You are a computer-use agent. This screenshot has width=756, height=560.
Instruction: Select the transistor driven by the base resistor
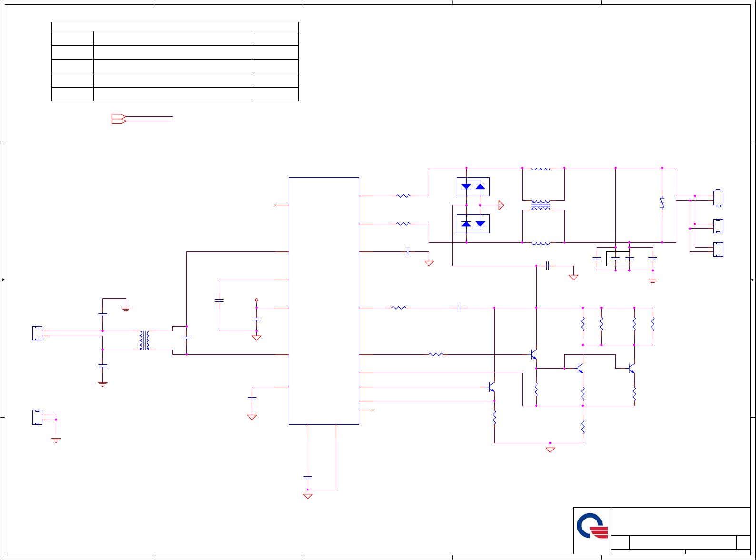pos(534,355)
